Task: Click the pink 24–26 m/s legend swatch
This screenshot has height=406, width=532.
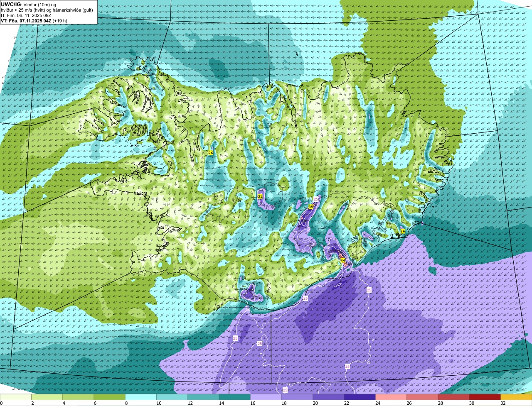Action: tap(391, 397)
